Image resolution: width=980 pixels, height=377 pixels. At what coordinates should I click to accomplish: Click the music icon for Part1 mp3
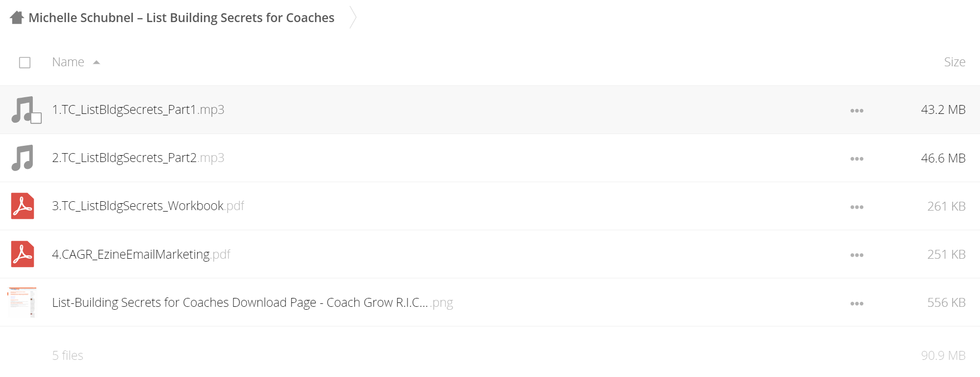coord(22,109)
